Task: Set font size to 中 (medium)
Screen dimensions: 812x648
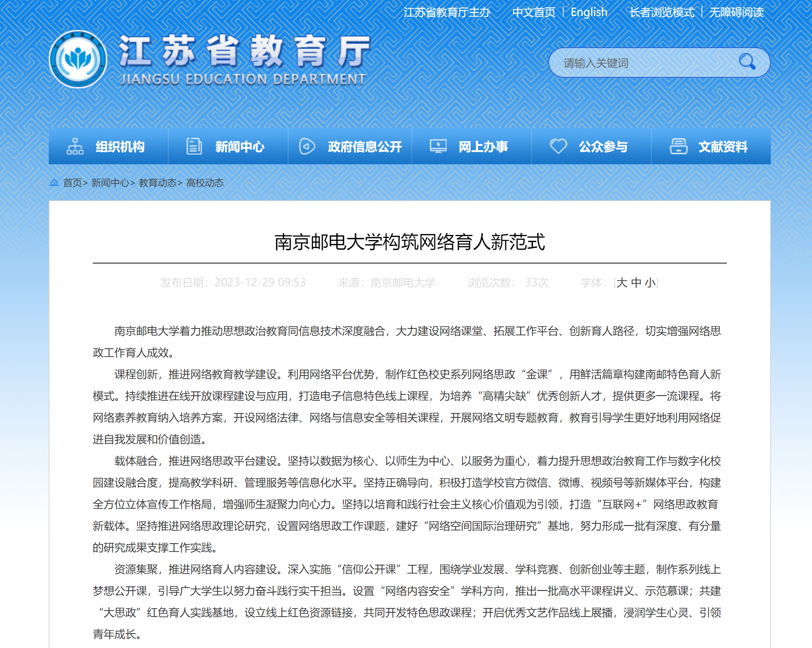Action: pos(636,283)
